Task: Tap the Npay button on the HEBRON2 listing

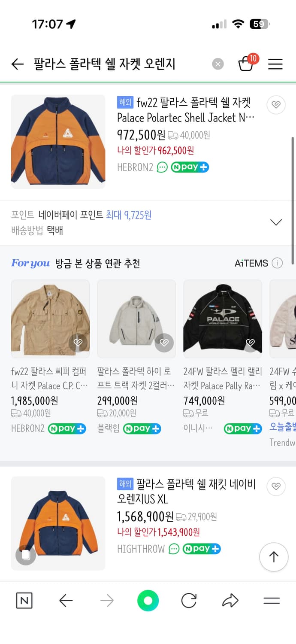Action: point(190,168)
